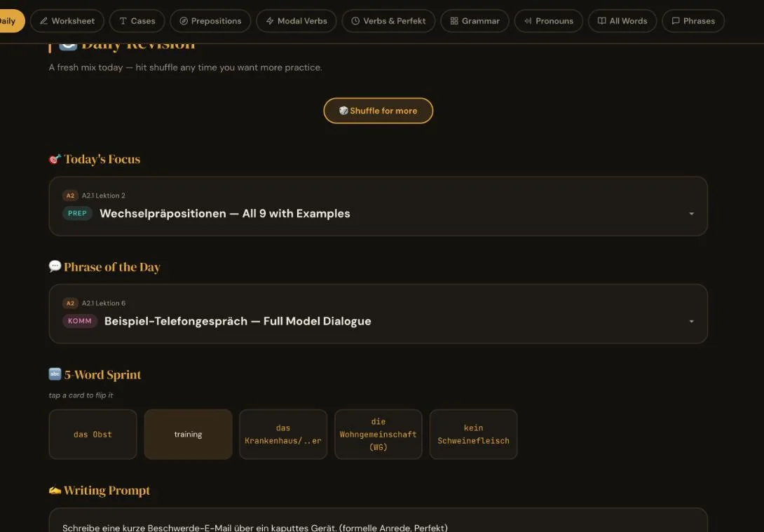Viewport: 764px width, 532px height.
Task: Click the book icon on All Words
Action: click(x=602, y=21)
